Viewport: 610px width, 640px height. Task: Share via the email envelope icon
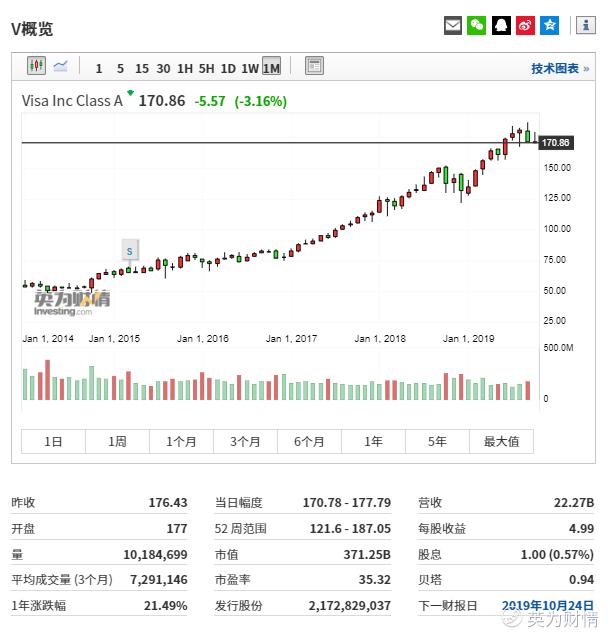pos(452,26)
